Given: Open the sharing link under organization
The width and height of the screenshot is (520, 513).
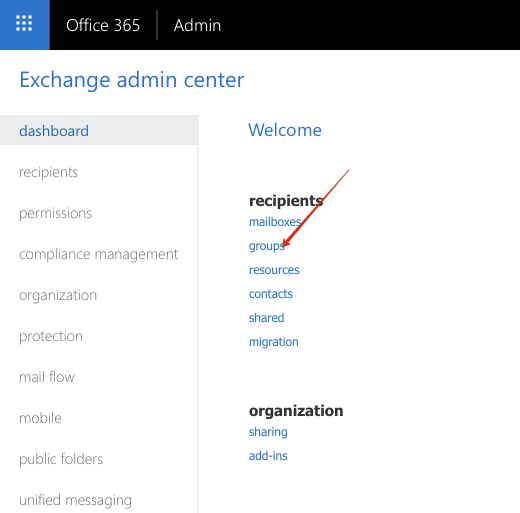Looking at the screenshot, I should (x=268, y=432).
